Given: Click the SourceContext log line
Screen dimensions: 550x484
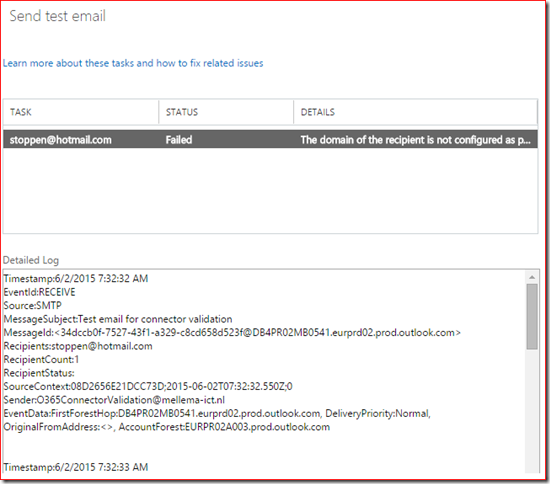Looking at the screenshot, I should [148, 386].
